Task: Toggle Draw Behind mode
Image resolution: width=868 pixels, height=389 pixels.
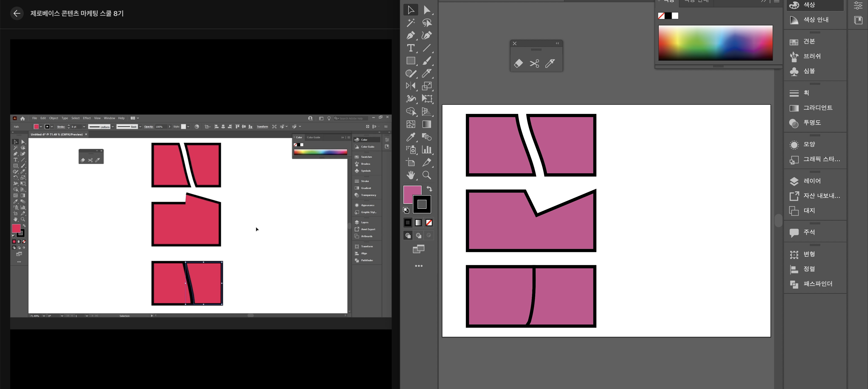Action: (x=418, y=235)
